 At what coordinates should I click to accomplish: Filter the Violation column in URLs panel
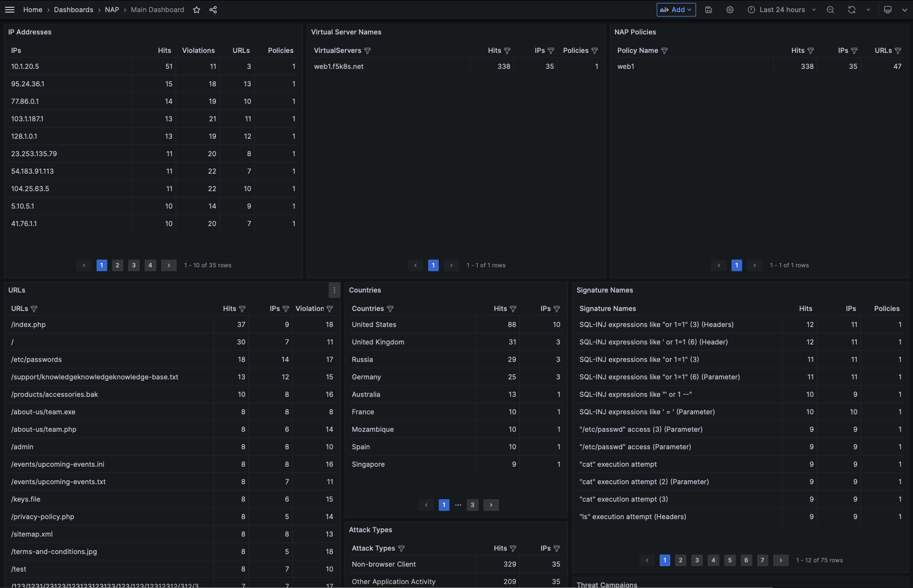pyautogui.click(x=330, y=309)
